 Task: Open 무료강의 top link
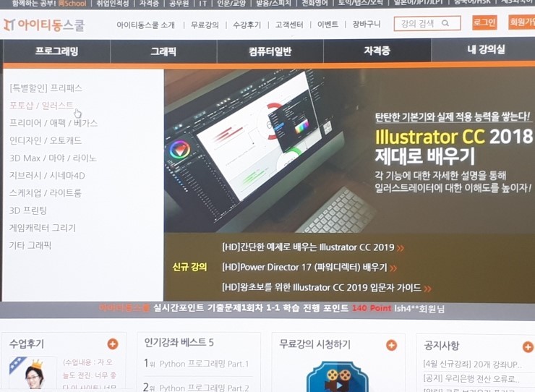(205, 25)
